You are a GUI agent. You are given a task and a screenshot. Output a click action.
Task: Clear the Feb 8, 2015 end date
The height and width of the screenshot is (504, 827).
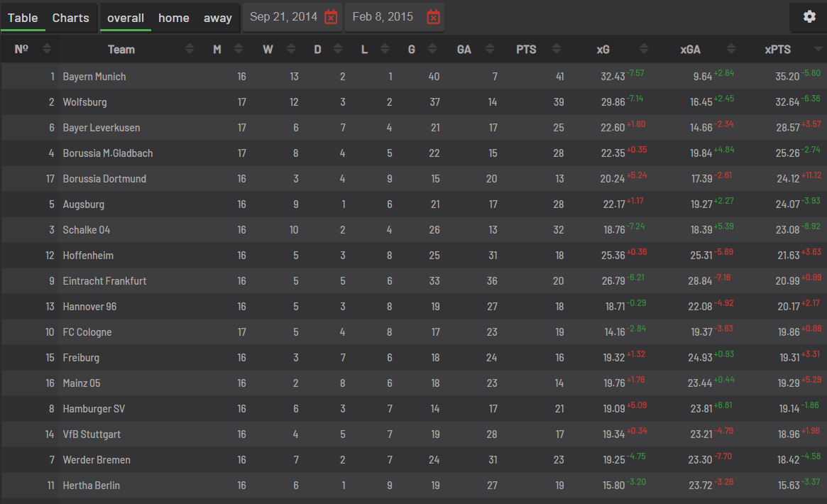(x=434, y=17)
